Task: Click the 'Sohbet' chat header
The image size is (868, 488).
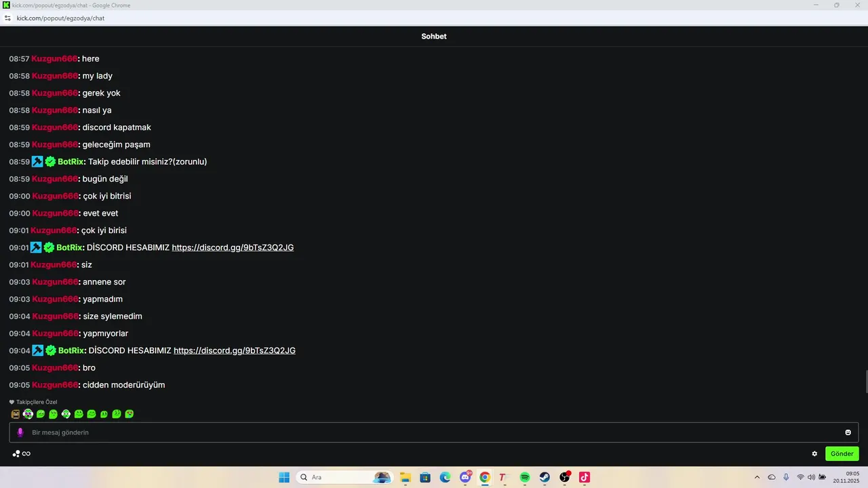Action: (x=434, y=37)
